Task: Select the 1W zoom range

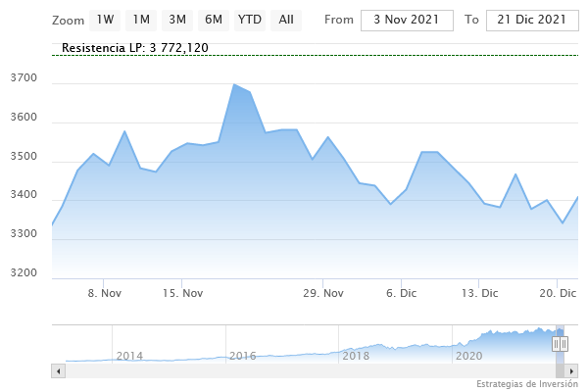Action: pos(106,20)
